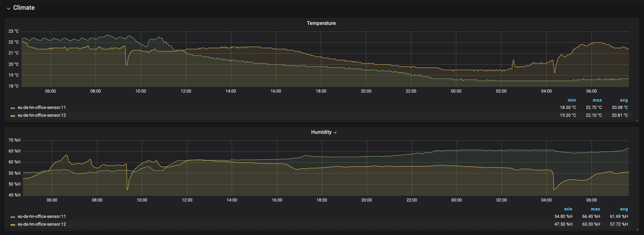Sort Temperature legend by avg column
Viewport: 644px width, 235px height.
[624, 100]
